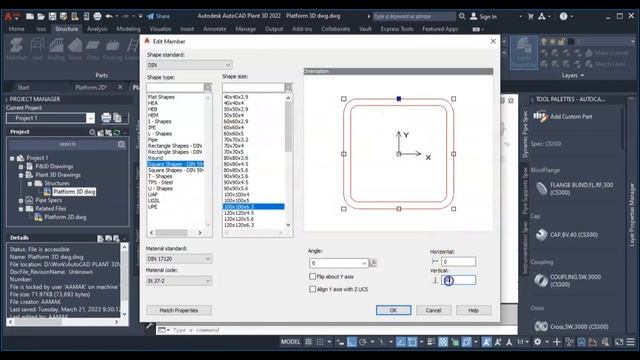Screen dimensions: 640x360
Task: Select the Footing tool icon
Action: 112,48
